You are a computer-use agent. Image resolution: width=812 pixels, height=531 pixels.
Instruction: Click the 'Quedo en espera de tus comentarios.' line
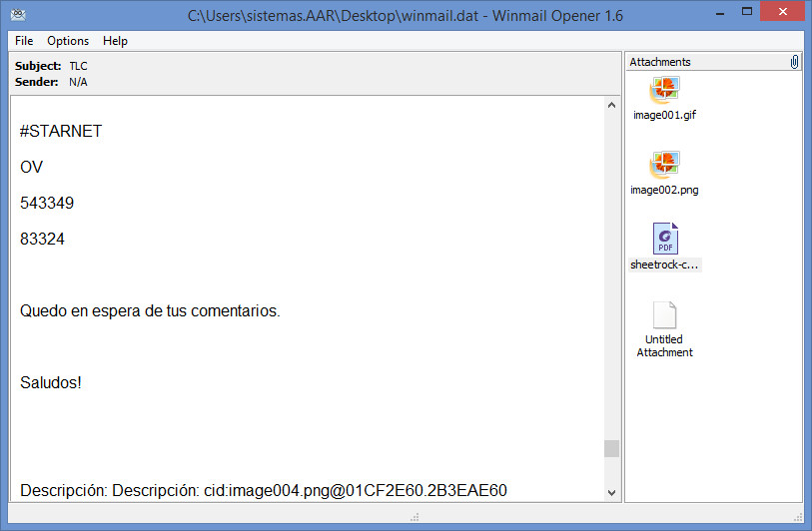[x=150, y=310]
